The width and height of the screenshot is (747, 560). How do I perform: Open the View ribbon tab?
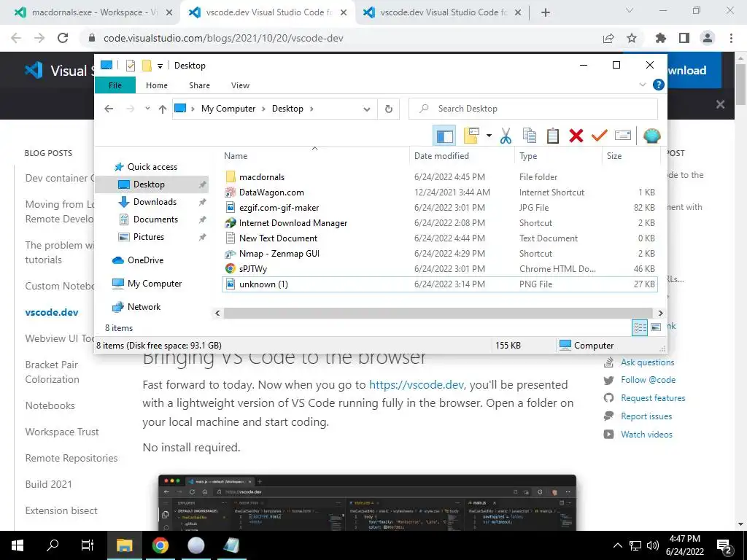click(240, 85)
